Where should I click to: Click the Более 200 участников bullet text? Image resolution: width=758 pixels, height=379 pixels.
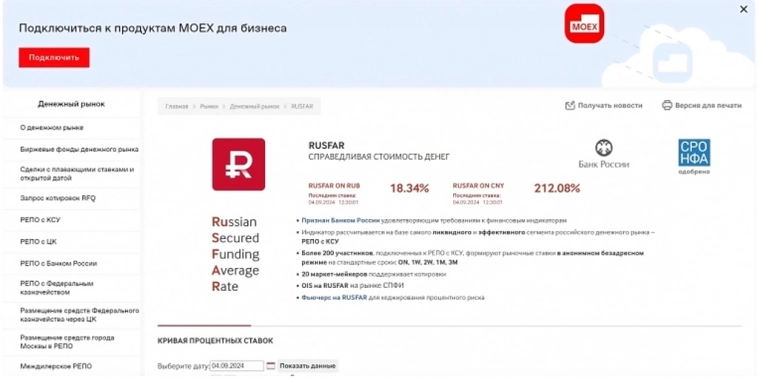pos(473,258)
